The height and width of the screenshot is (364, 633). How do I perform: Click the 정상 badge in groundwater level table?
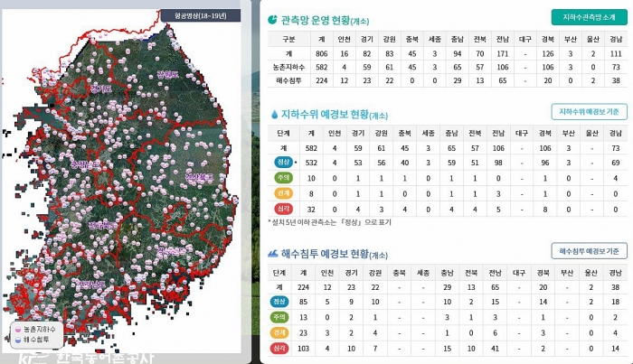coord(282,162)
